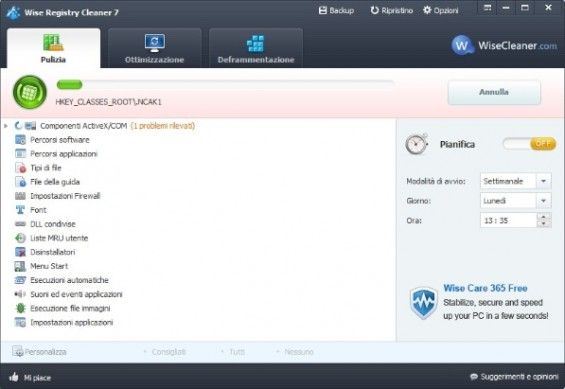Decrease the Ora time with down arrow
This screenshot has width=565, height=389.
coord(544,224)
